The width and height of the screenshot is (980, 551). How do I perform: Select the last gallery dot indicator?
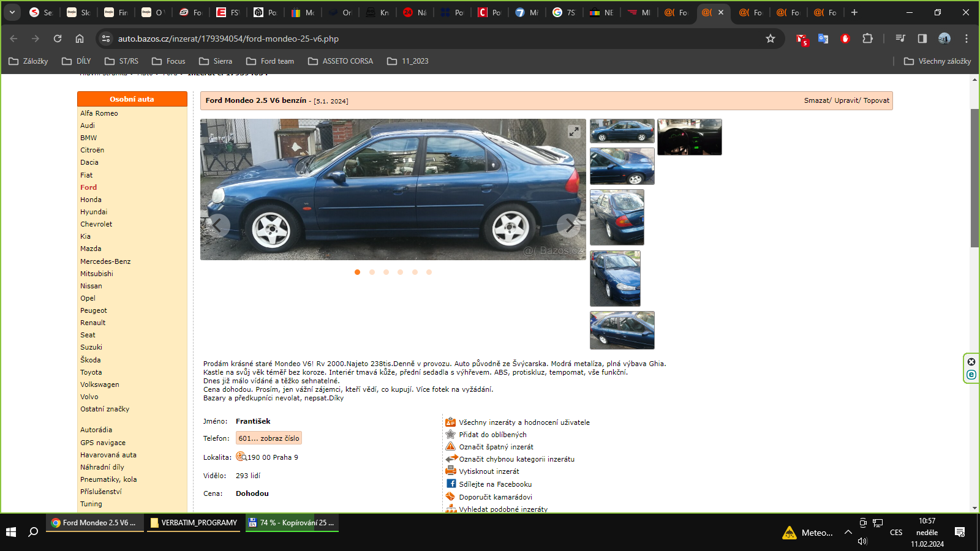(x=429, y=272)
